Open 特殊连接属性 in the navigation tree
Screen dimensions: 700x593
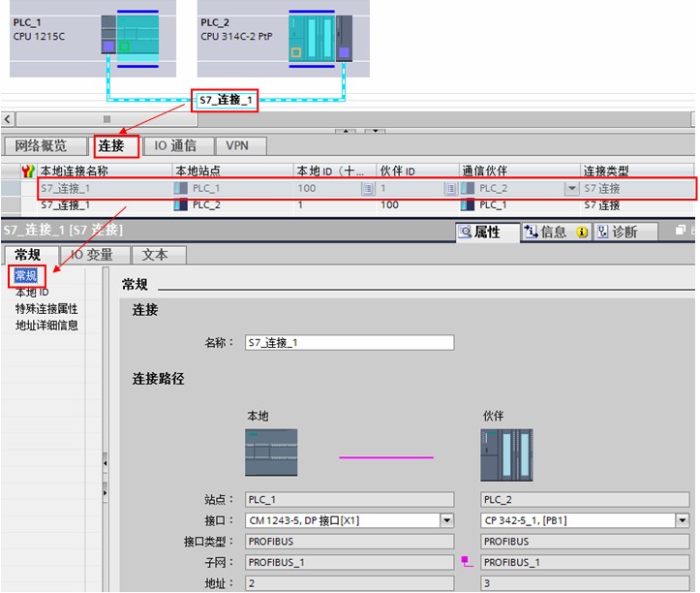point(46,309)
